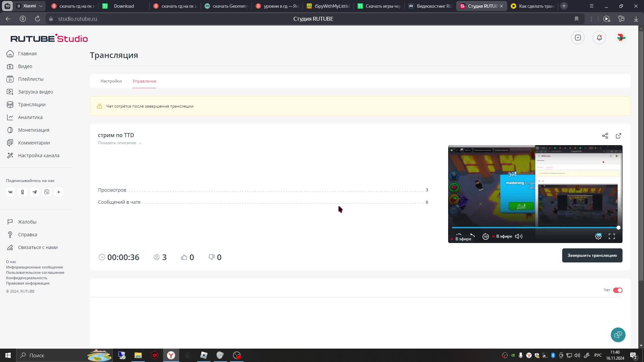Switch to the Настройки tab
Screen dimensions: 644x362
(111, 81)
